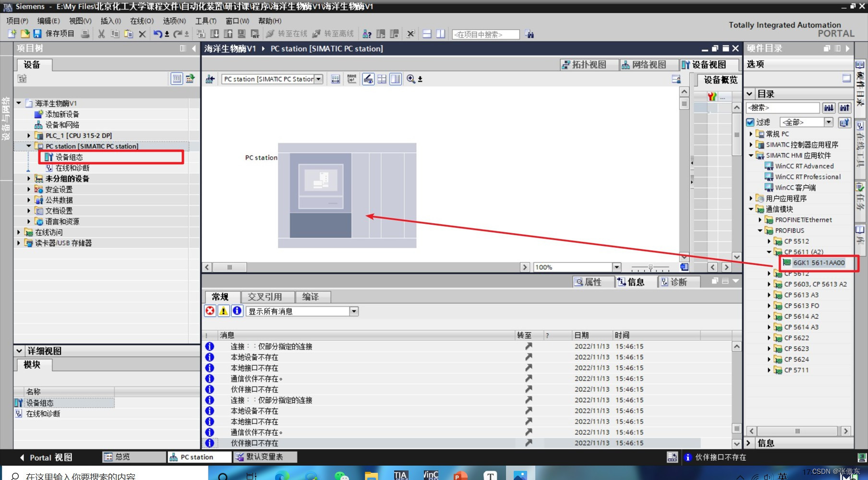Collapse the PC station tree node
Screen dimensions: 868x480
pos(29,146)
